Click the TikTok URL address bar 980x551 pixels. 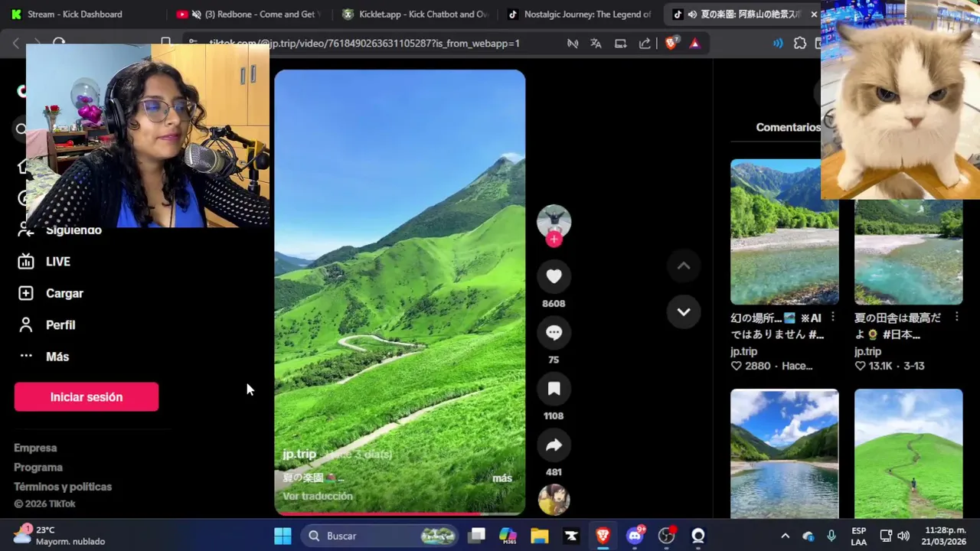[364, 43]
